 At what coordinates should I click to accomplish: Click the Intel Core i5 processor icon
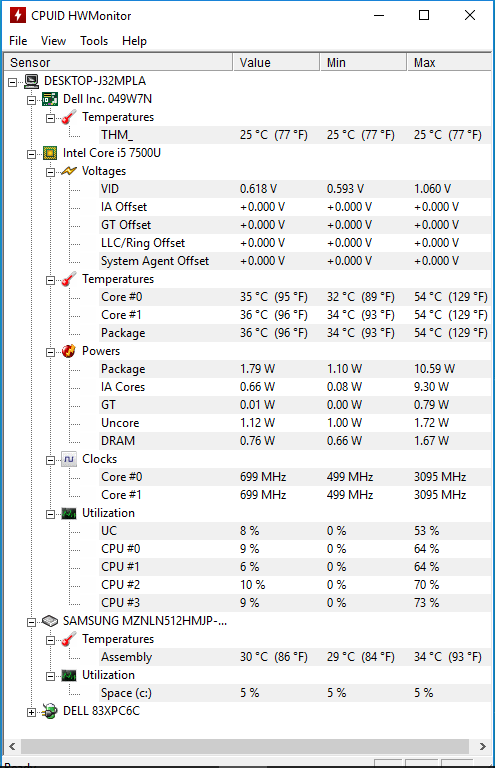pos(50,153)
